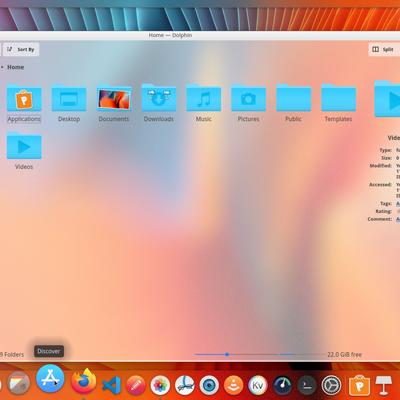Open the Public folder
This screenshot has height=400, width=400.
pos(294,98)
